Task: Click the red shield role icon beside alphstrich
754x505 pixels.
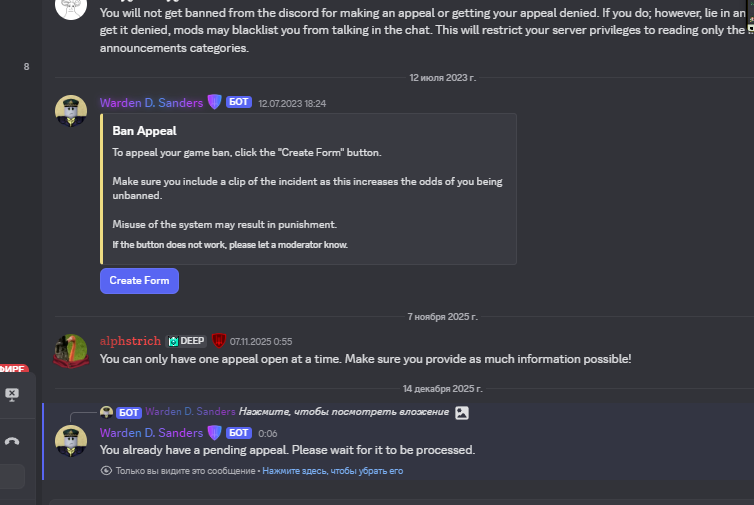Action: [x=219, y=341]
